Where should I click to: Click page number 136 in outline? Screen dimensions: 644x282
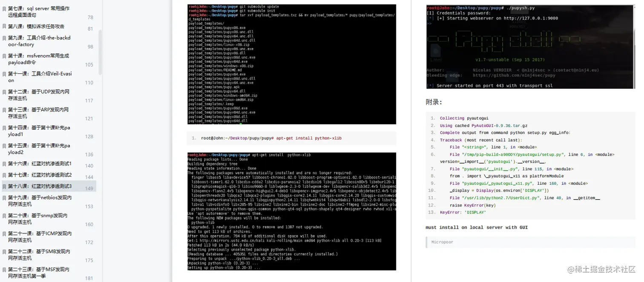click(89, 155)
